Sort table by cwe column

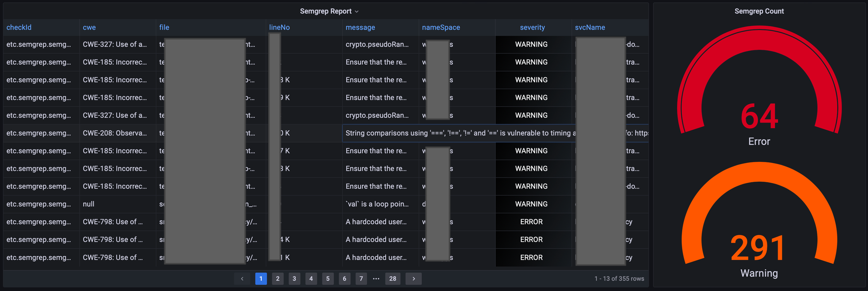[x=89, y=27]
